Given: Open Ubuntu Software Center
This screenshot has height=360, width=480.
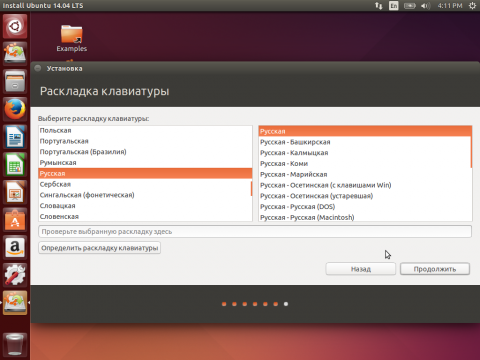Looking at the screenshot, I should tap(15, 220).
